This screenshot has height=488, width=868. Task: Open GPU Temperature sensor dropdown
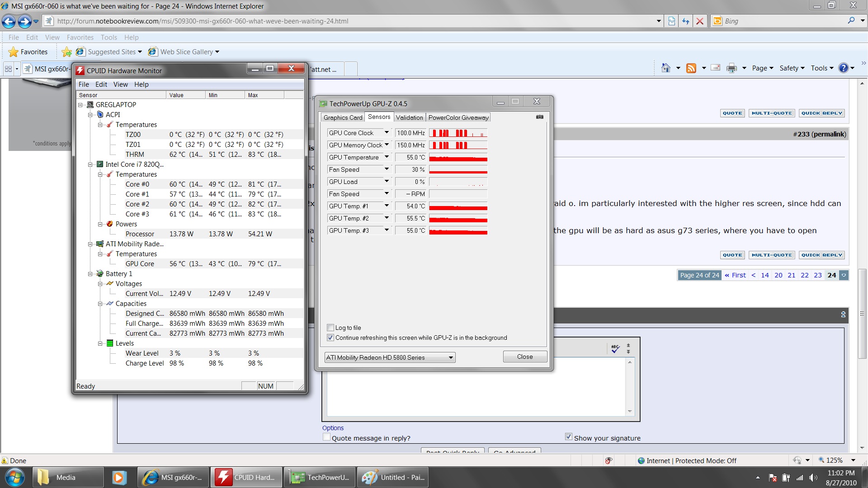[x=387, y=157]
